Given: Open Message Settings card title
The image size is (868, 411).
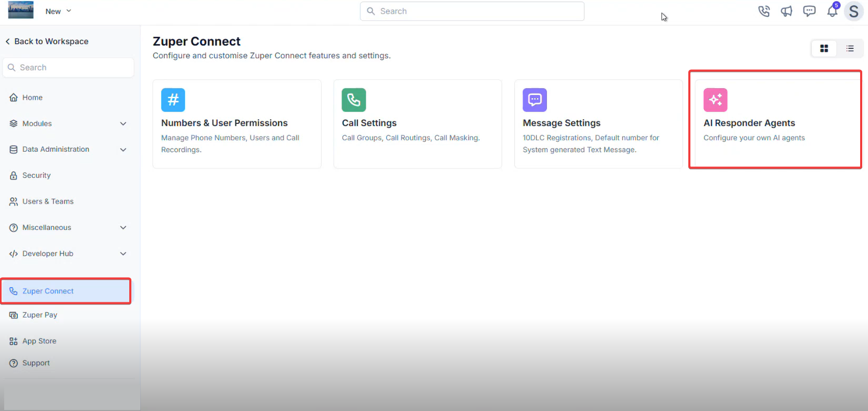Looking at the screenshot, I should 562,123.
